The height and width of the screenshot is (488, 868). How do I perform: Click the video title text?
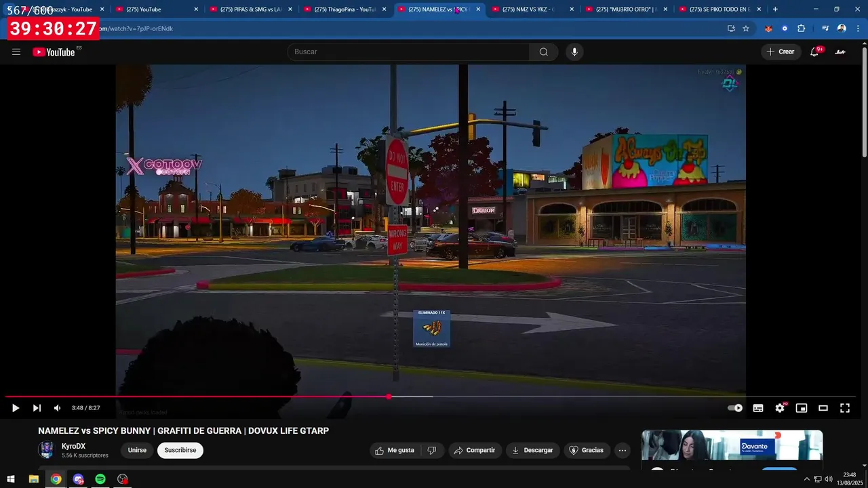coord(184,431)
